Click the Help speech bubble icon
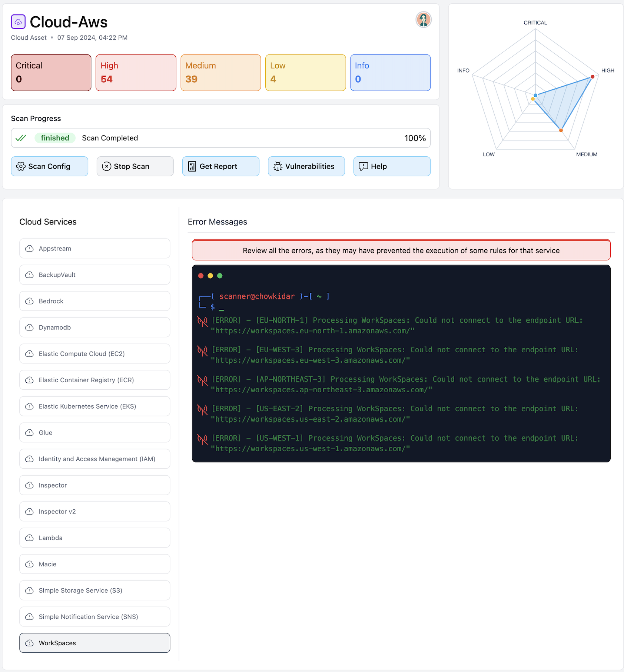 click(363, 166)
